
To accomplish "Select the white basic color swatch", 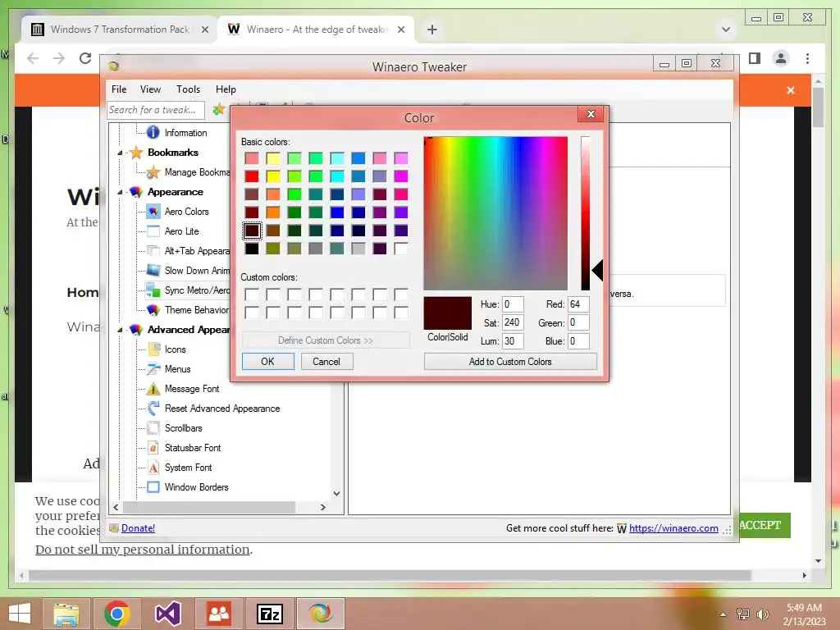I will click(400, 249).
